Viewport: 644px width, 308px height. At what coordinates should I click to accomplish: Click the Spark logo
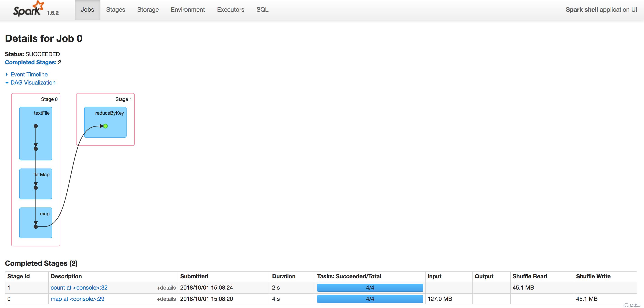(x=29, y=9)
